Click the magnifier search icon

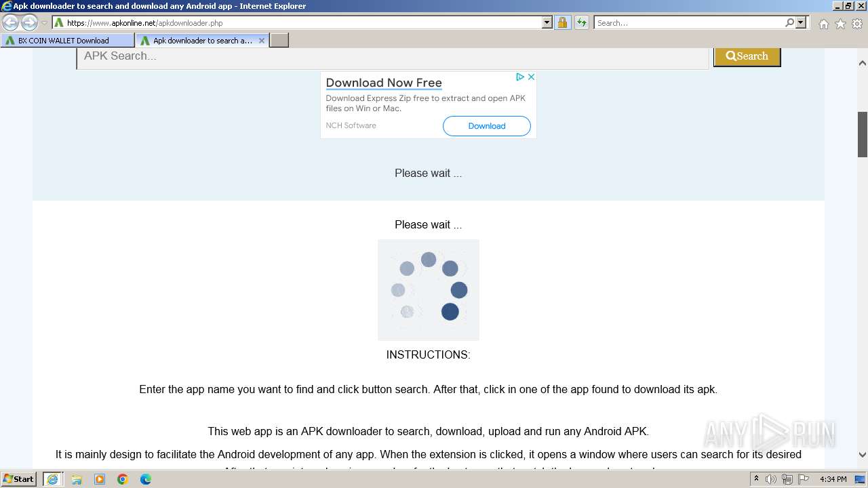[789, 23]
